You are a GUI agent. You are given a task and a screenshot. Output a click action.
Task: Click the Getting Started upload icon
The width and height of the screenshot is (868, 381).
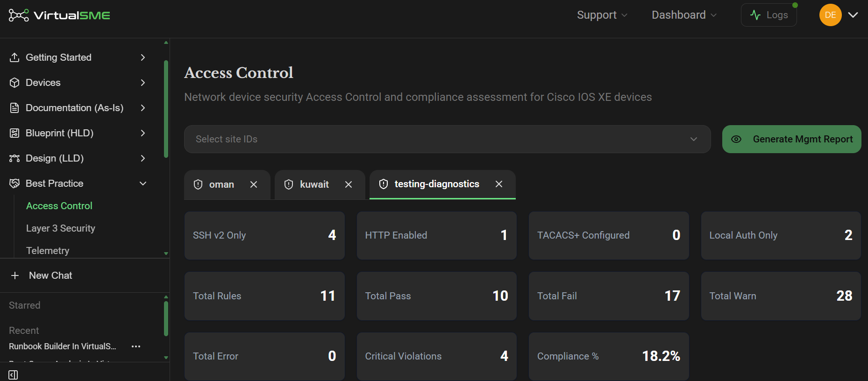click(x=14, y=57)
